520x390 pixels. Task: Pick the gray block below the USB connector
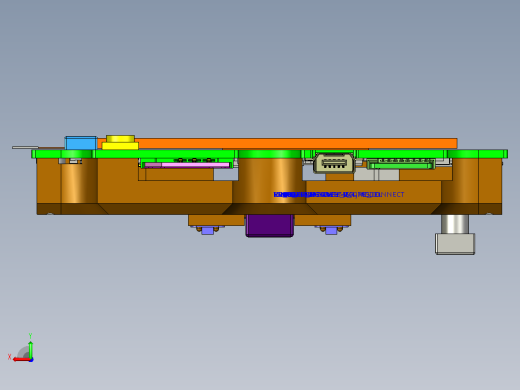coord(377,174)
